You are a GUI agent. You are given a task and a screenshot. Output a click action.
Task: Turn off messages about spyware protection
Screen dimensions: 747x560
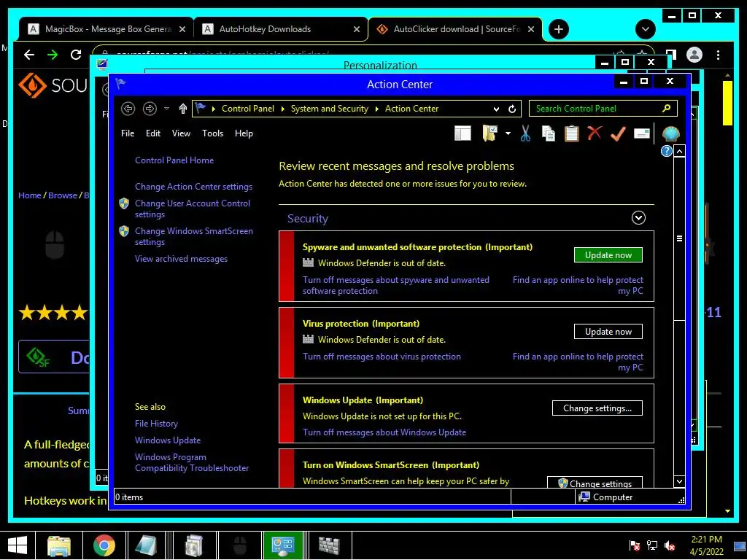pyautogui.click(x=396, y=286)
